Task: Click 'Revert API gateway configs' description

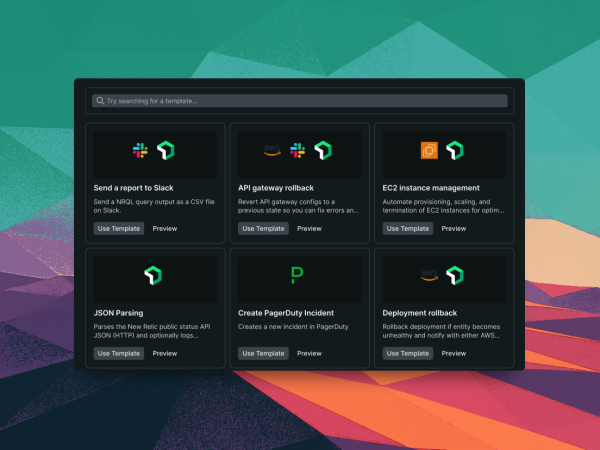Action: [x=298, y=206]
